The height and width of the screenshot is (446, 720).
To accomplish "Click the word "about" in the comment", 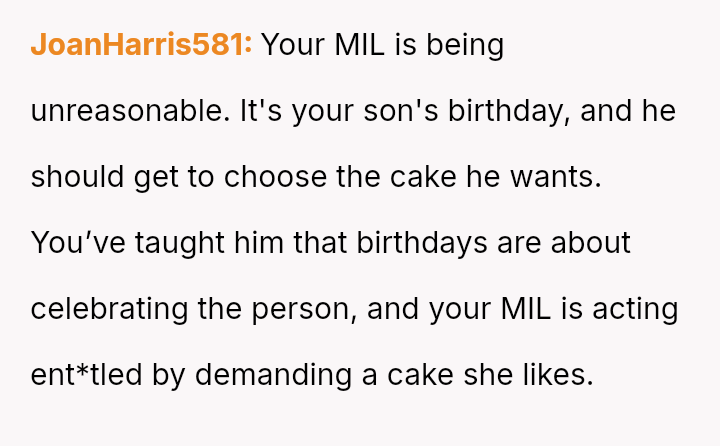I will click(x=591, y=243).
